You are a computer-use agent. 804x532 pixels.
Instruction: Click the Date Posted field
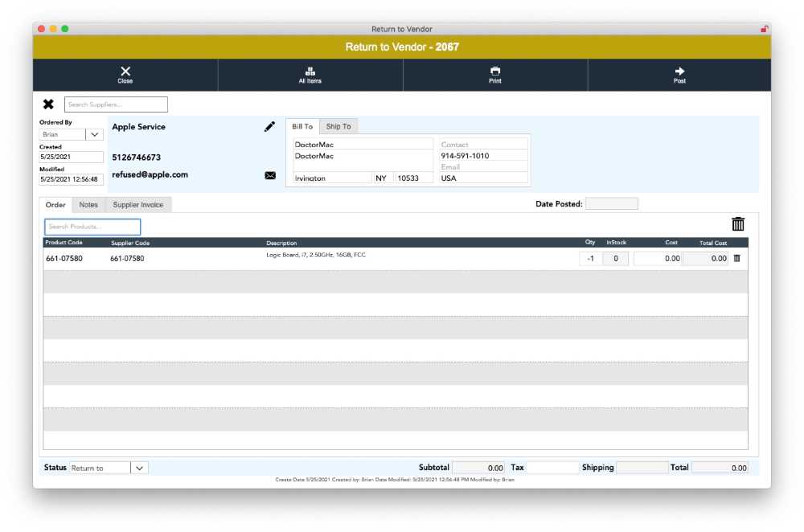coord(612,204)
